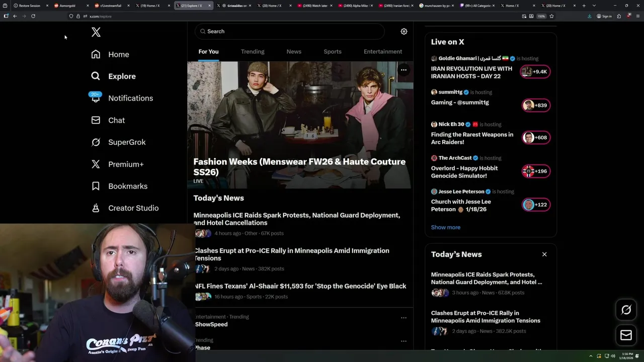
Task: Join summit1g Gaming space +839
Action: coord(536,105)
